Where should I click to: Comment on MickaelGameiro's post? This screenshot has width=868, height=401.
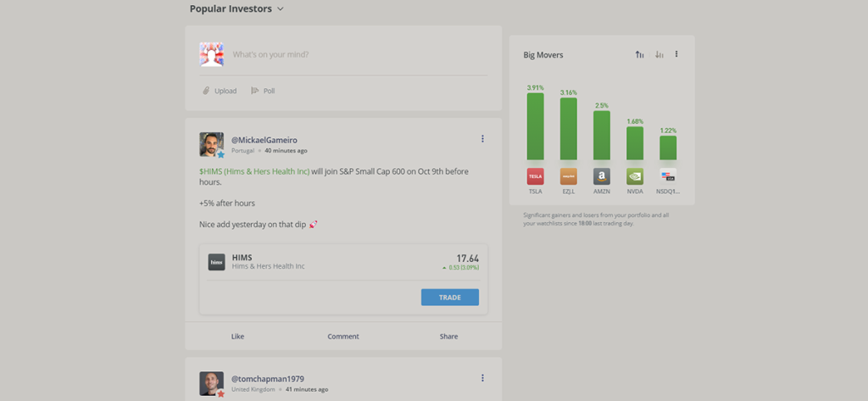pos(343,337)
